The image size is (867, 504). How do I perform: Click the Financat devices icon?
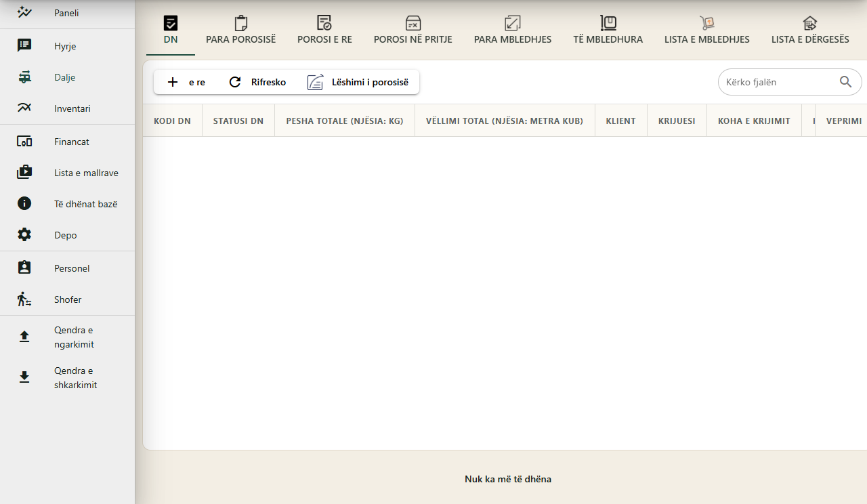pos(24,142)
